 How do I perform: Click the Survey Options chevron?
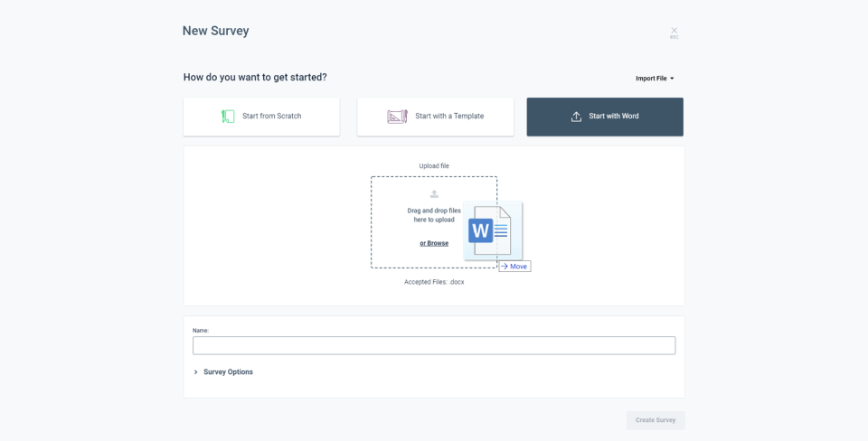195,371
